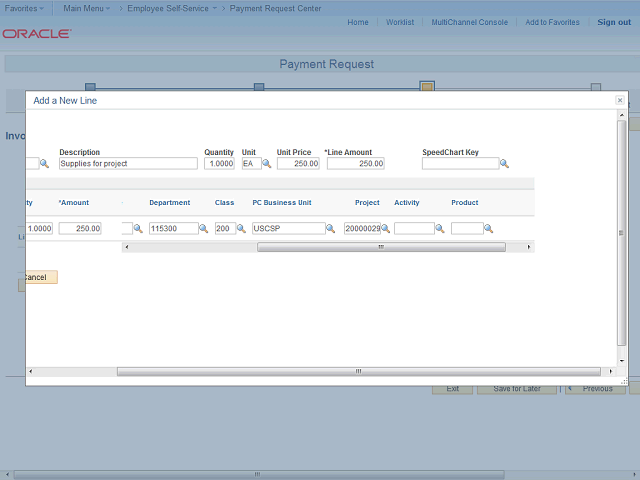Click the Activity lookup magnifier
This screenshot has width=640, height=480.
coord(440,229)
